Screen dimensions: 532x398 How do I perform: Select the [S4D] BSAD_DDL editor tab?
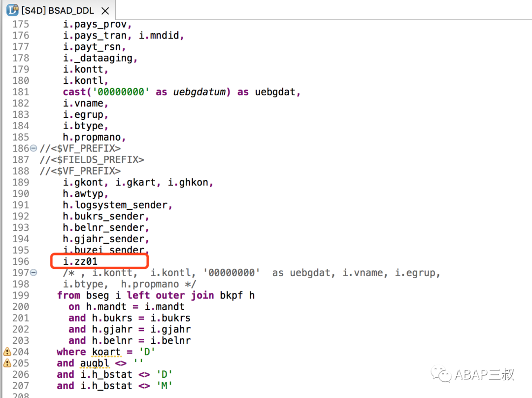click(58, 10)
